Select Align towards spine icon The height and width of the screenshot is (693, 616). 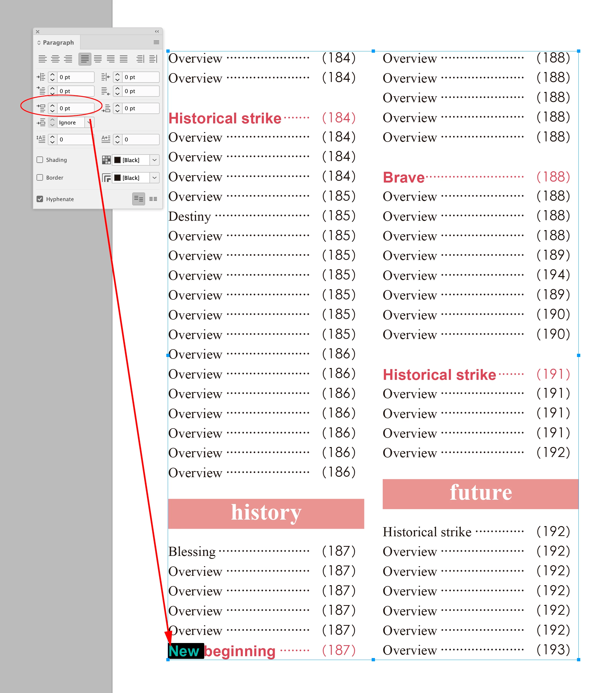140,59
